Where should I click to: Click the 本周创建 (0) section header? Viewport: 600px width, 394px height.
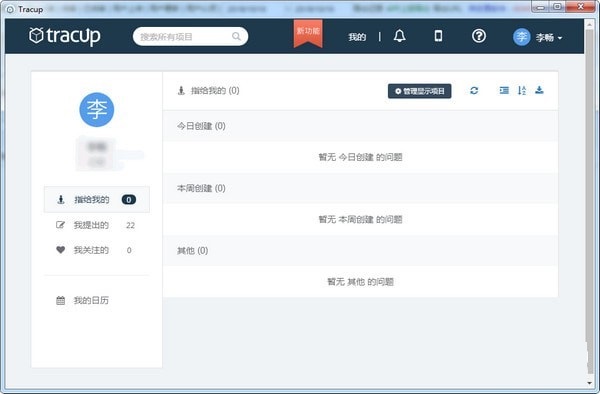(360, 188)
